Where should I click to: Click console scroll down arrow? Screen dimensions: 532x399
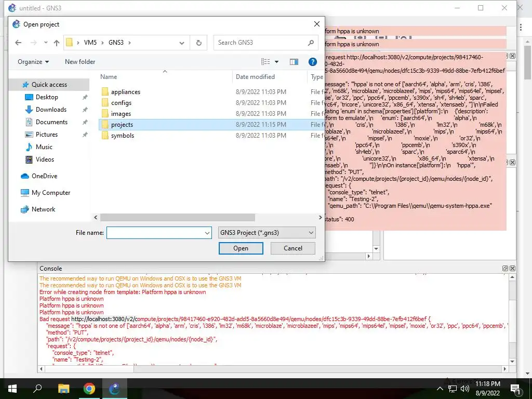click(x=512, y=362)
